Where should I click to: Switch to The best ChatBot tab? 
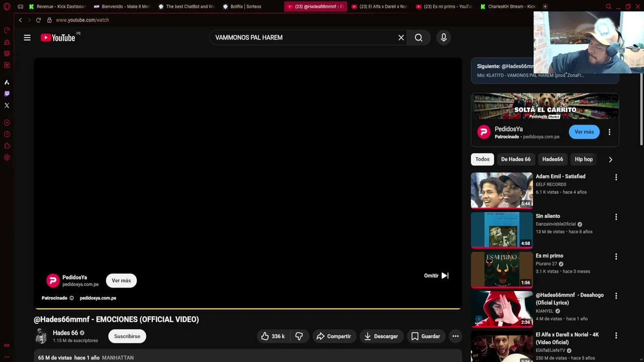[187, 7]
